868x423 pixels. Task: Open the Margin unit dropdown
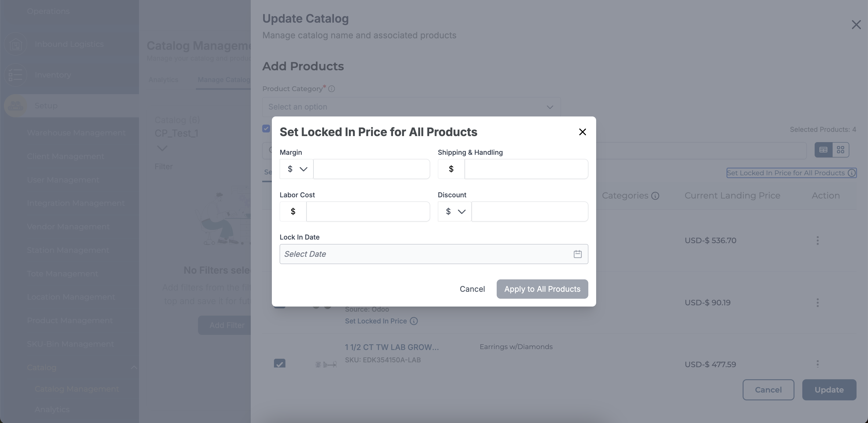[x=297, y=169]
